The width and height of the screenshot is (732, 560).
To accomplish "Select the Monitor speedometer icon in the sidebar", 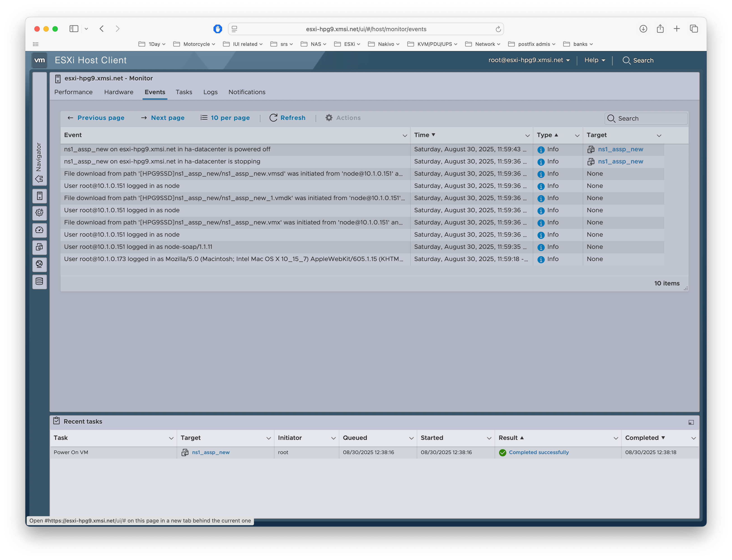I will (39, 230).
